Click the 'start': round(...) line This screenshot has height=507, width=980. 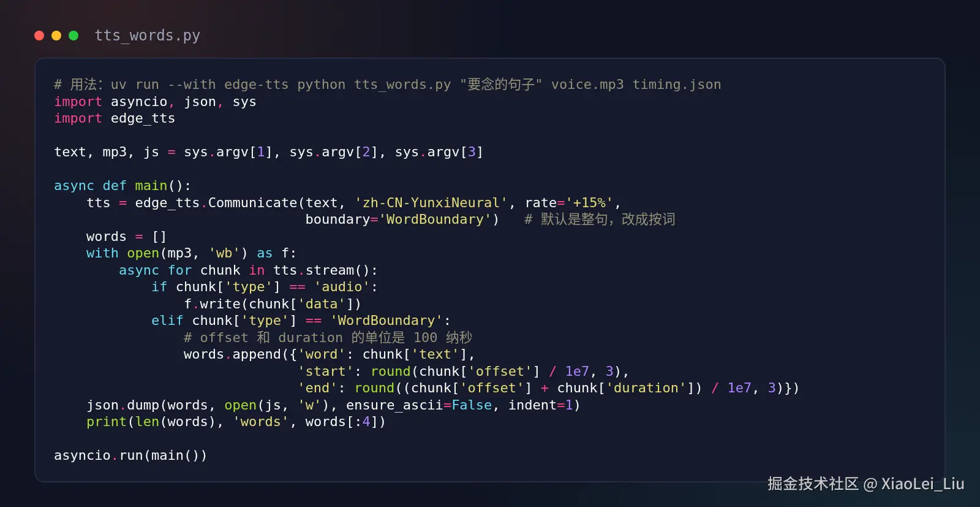[463, 372]
